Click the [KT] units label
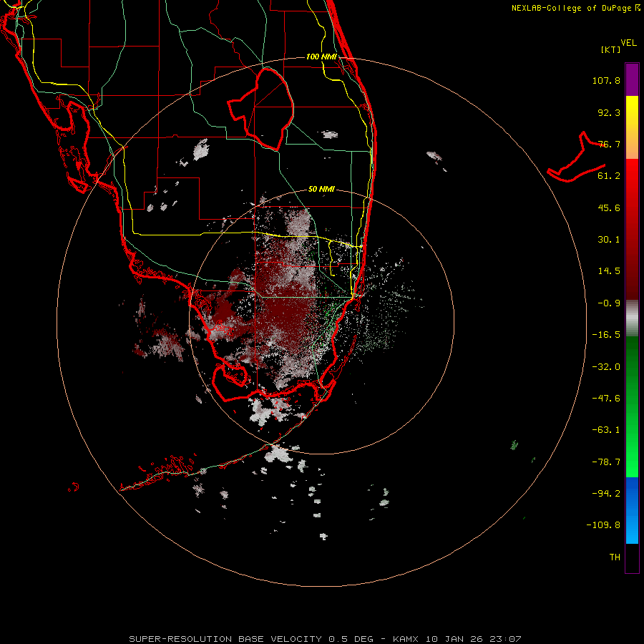The width and height of the screenshot is (644, 644). [611, 49]
